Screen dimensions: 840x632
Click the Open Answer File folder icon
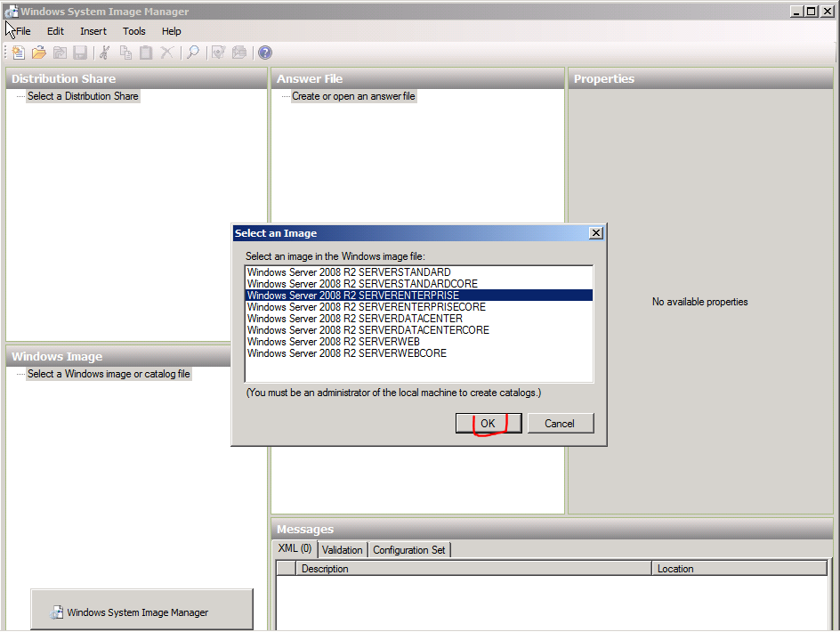coord(38,53)
